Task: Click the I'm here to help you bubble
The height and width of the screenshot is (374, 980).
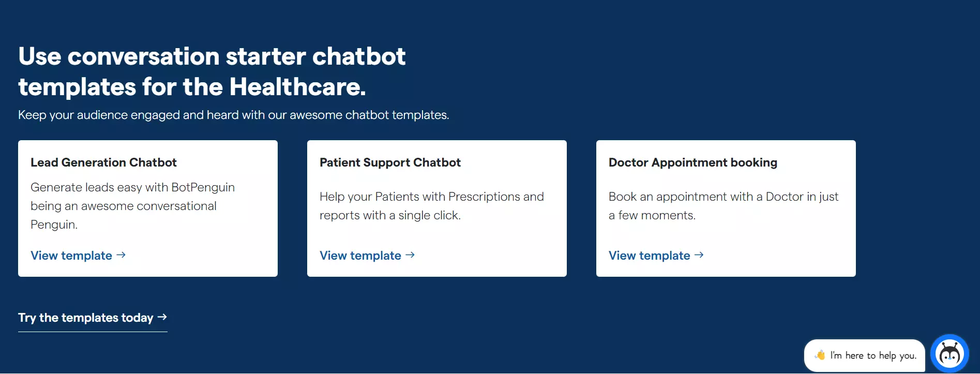Action: coord(865,355)
